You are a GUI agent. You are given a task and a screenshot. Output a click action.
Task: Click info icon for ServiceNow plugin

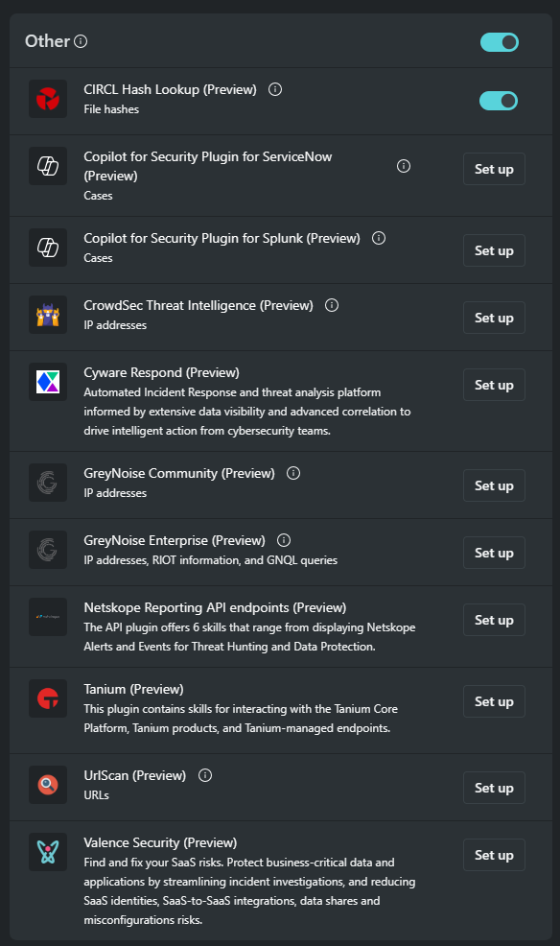404,166
